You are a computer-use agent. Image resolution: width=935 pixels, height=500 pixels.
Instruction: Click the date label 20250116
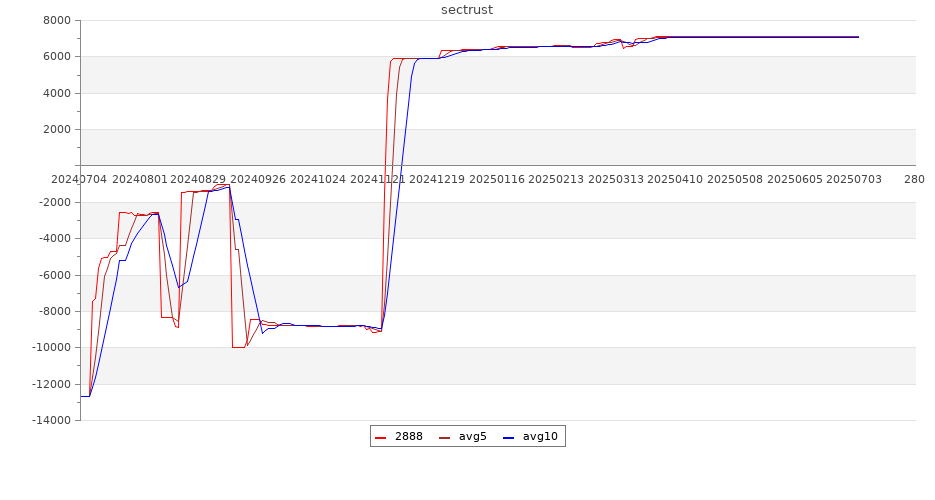tap(497, 179)
